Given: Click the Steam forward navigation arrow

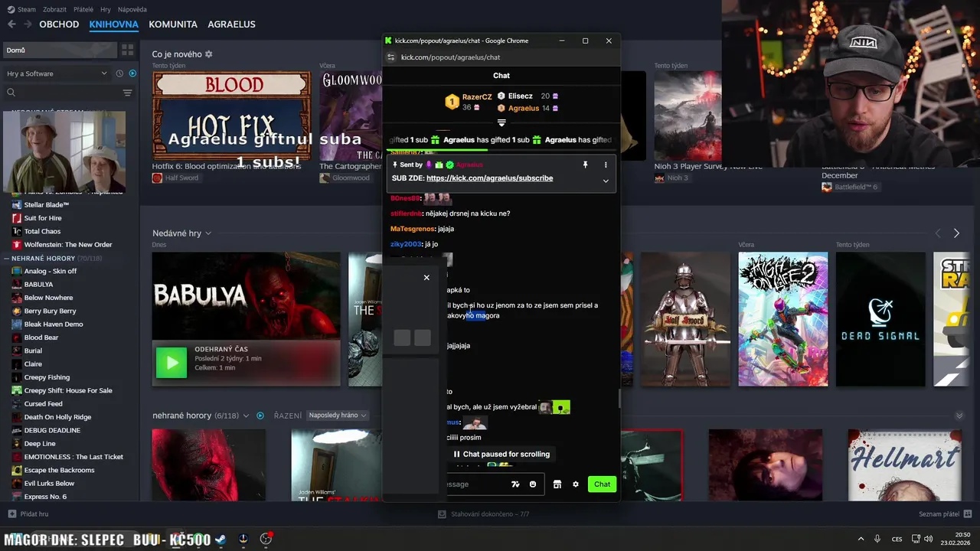Looking at the screenshot, I should pyautogui.click(x=28, y=24).
